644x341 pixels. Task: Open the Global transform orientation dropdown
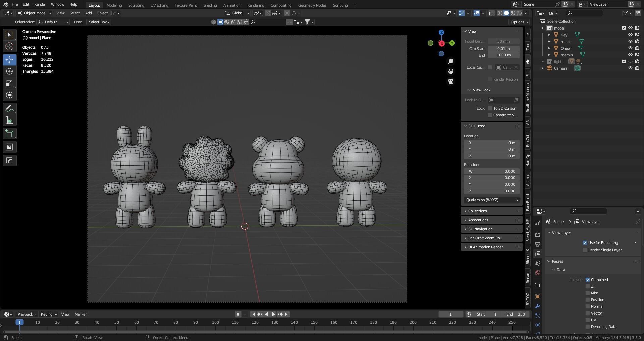click(237, 13)
